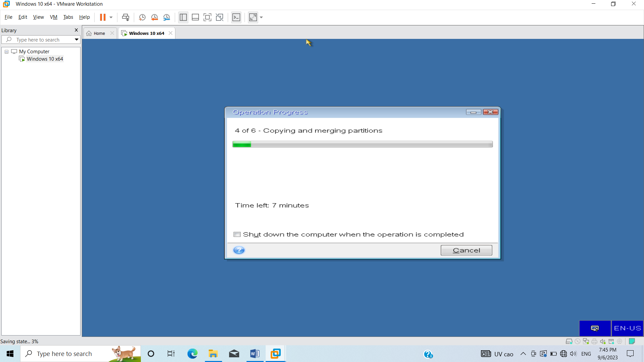The width and height of the screenshot is (644, 362).
Task: Open stretch guest dropdown arrow
Action: 261,17
